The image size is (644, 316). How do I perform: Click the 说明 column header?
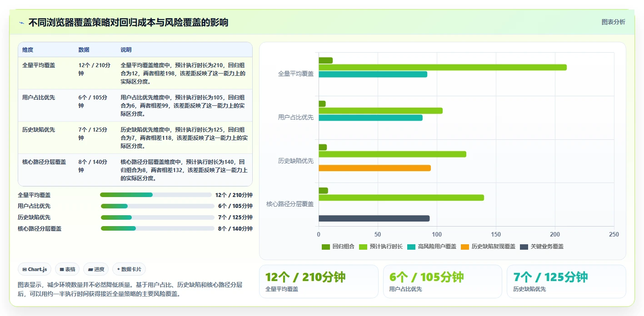tap(126, 50)
